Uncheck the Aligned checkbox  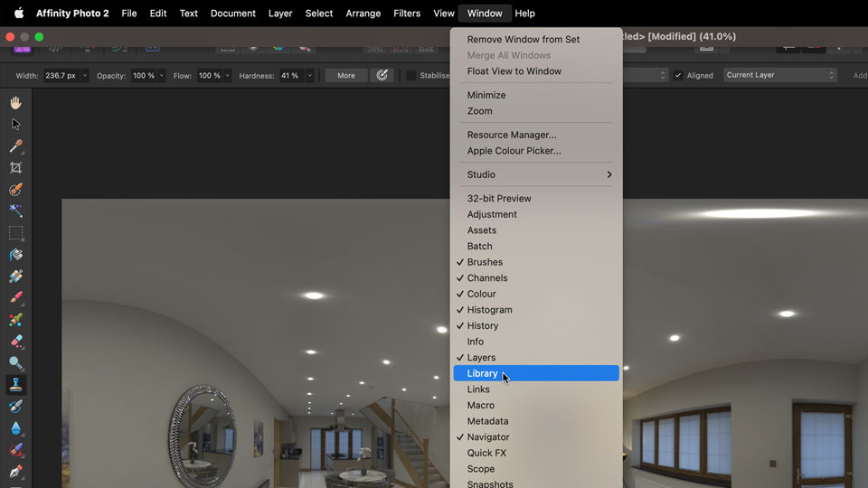tap(678, 75)
